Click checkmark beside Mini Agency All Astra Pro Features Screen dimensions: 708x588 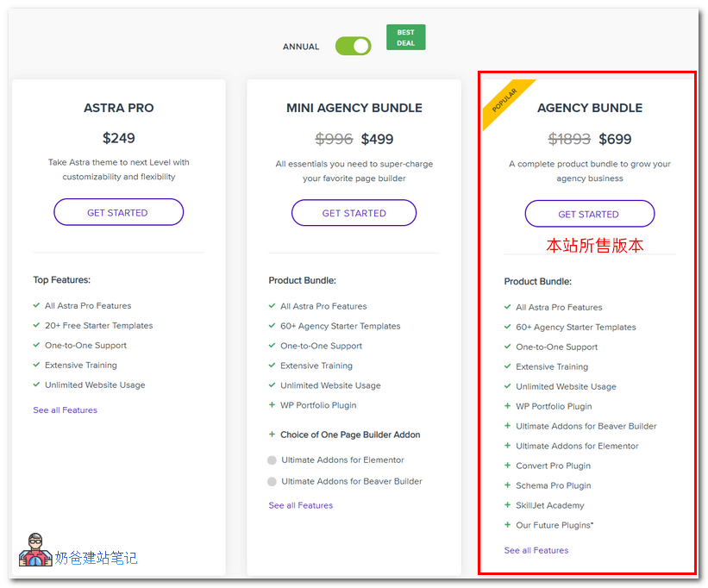272,305
